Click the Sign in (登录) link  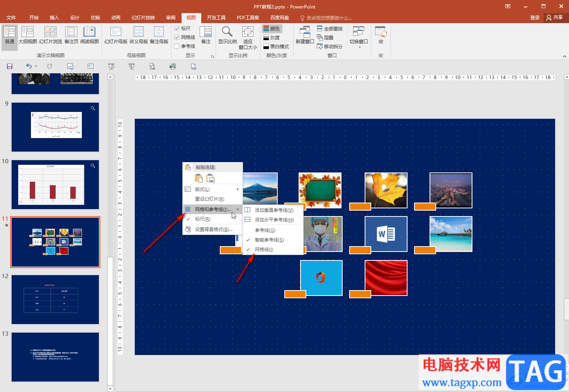[535, 18]
